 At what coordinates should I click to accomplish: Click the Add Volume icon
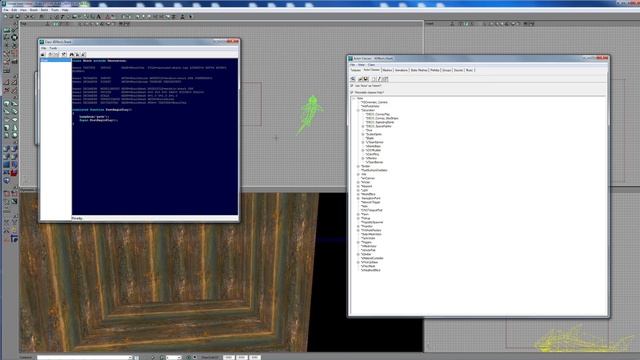7,181
